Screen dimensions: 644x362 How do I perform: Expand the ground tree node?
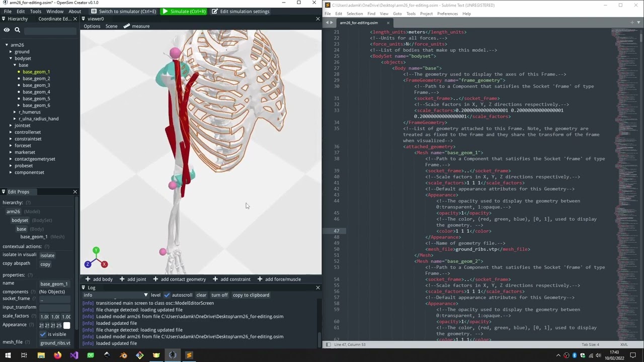[11, 52]
